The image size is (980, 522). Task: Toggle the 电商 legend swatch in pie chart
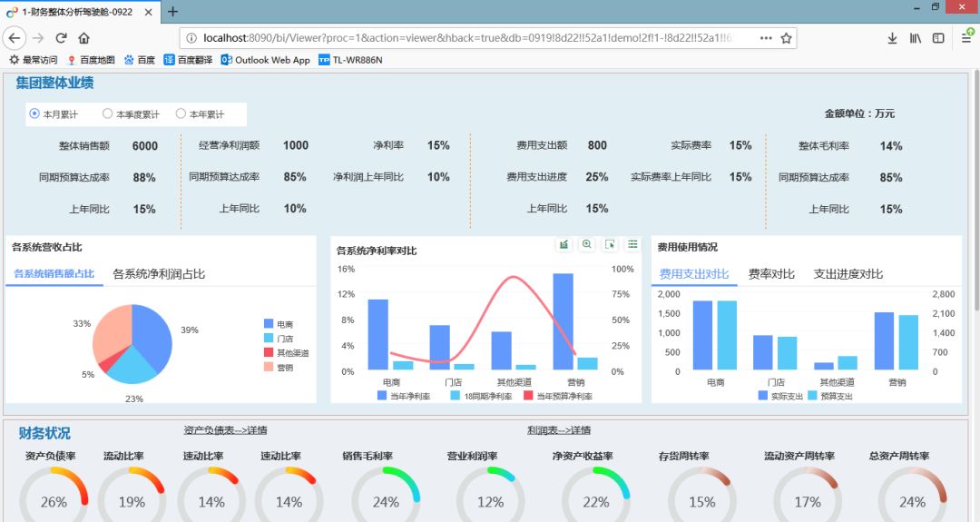pyautogui.click(x=268, y=323)
